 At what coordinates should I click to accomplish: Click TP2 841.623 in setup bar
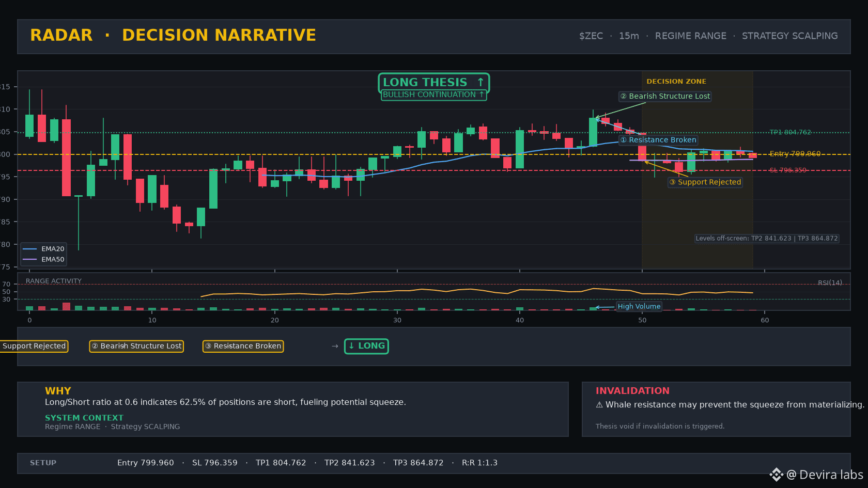coord(350,463)
